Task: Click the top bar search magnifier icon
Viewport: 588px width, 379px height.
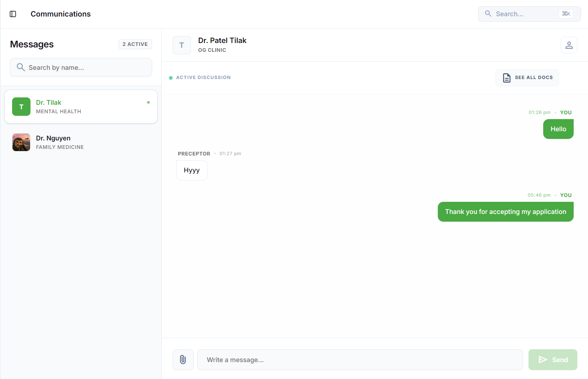Action: 488,14
